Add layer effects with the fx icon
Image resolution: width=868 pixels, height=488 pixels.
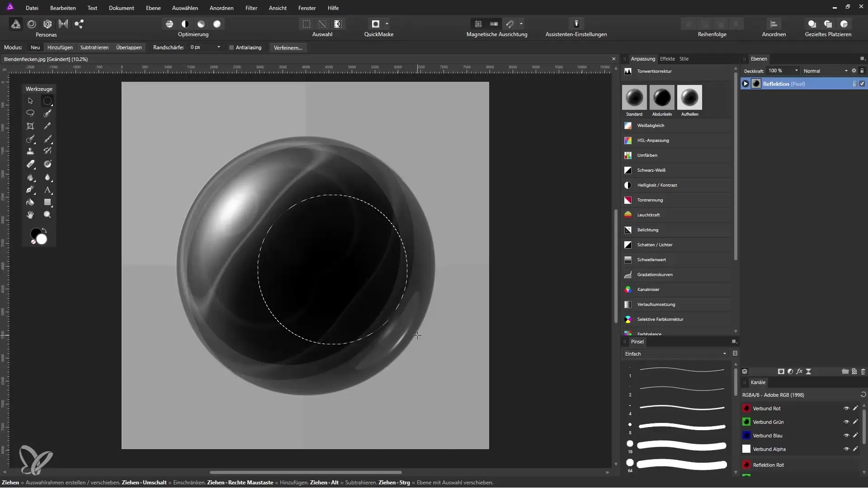[799, 371]
